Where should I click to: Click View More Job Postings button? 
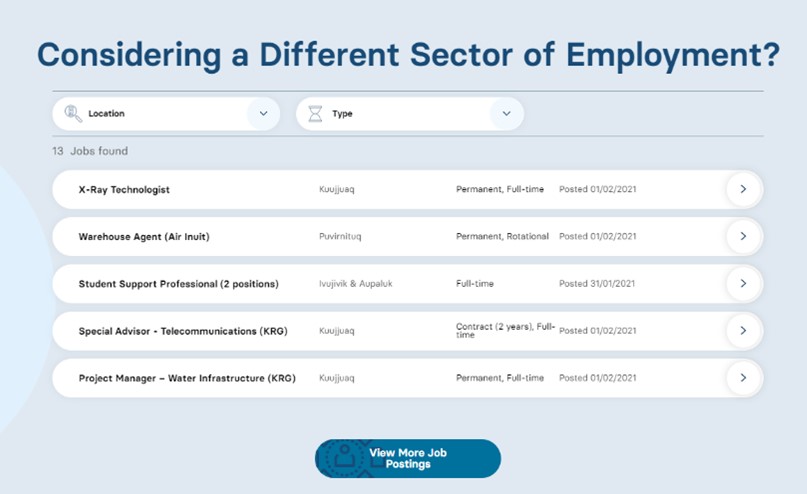[408, 458]
